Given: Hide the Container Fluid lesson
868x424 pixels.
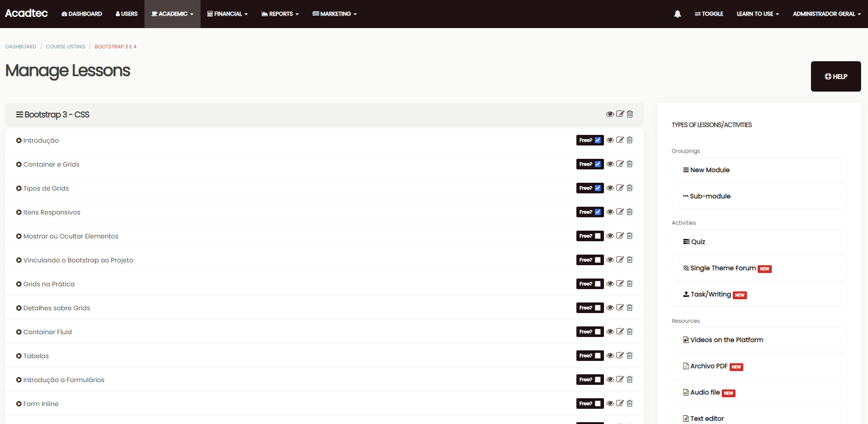Looking at the screenshot, I should 610,332.
